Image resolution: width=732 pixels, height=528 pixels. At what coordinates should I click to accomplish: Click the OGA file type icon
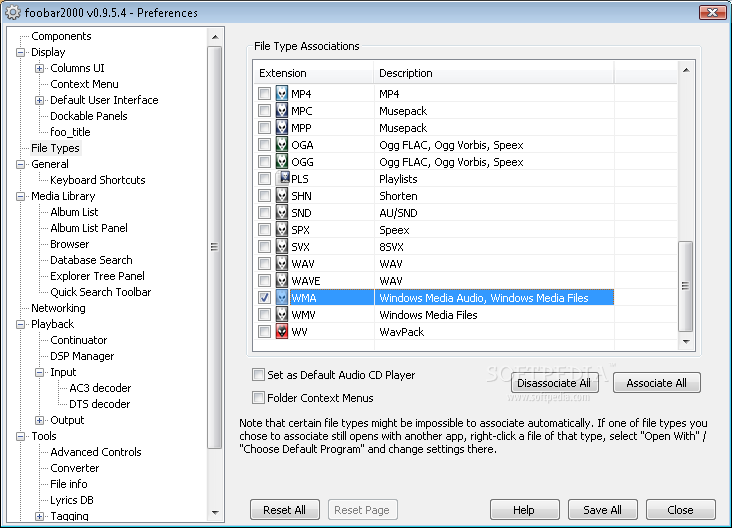[282, 145]
